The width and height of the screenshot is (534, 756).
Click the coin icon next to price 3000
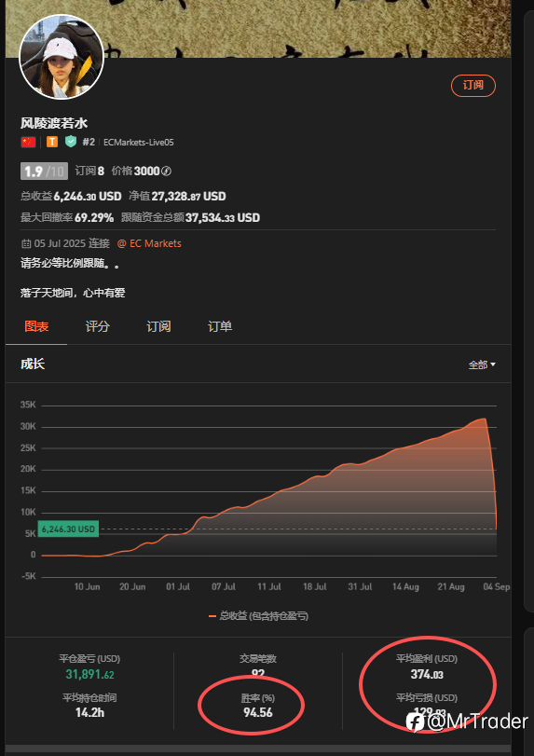(x=166, y=172)
